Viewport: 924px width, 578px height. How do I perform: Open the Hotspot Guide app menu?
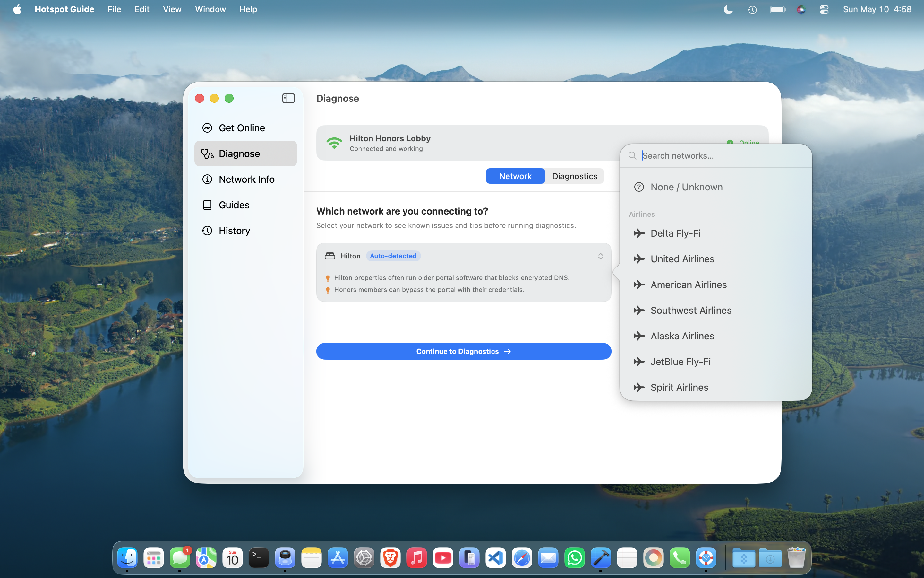[x=64, y=9]
